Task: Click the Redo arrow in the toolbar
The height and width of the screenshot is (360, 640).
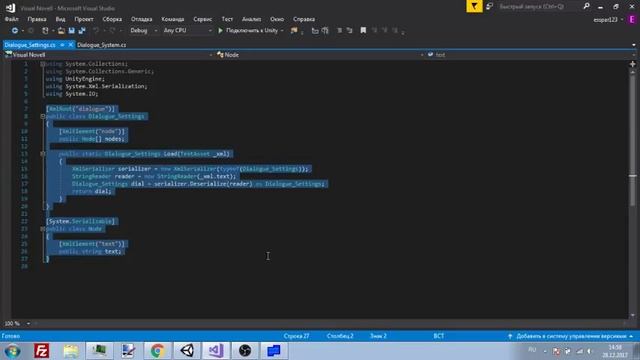Action: coord(112,31)
